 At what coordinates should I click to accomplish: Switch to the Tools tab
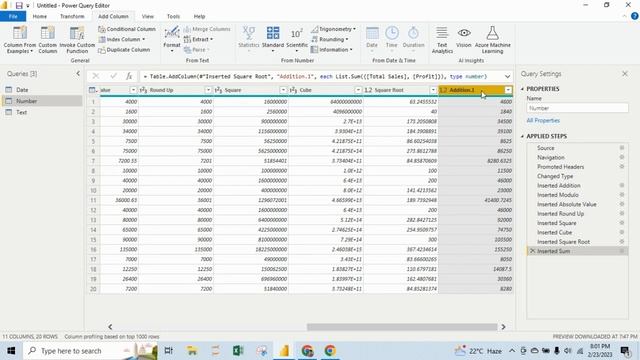point(173,16)
